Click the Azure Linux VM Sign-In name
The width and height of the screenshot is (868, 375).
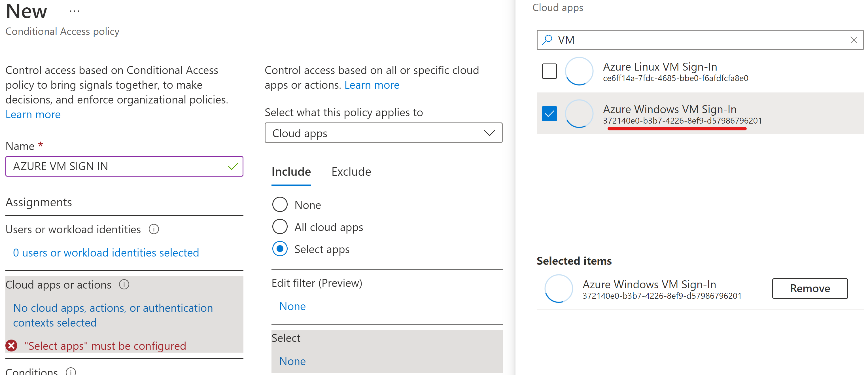pyautogui.click(x=660, y=67)
